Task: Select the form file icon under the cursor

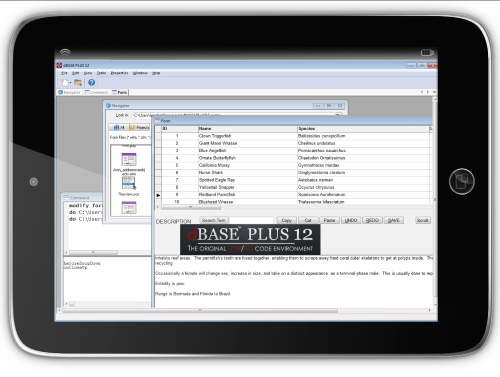Action: tap(129, 183)
